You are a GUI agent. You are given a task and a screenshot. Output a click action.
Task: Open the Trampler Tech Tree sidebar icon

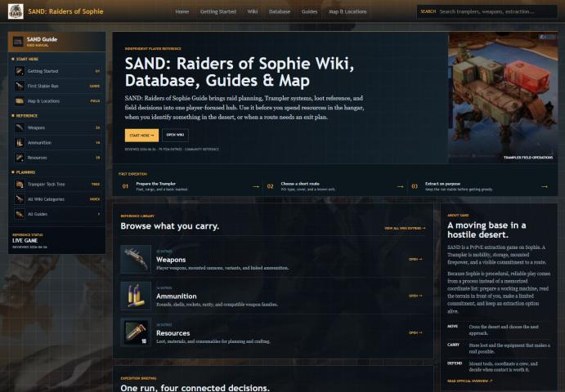coord(20,185)
